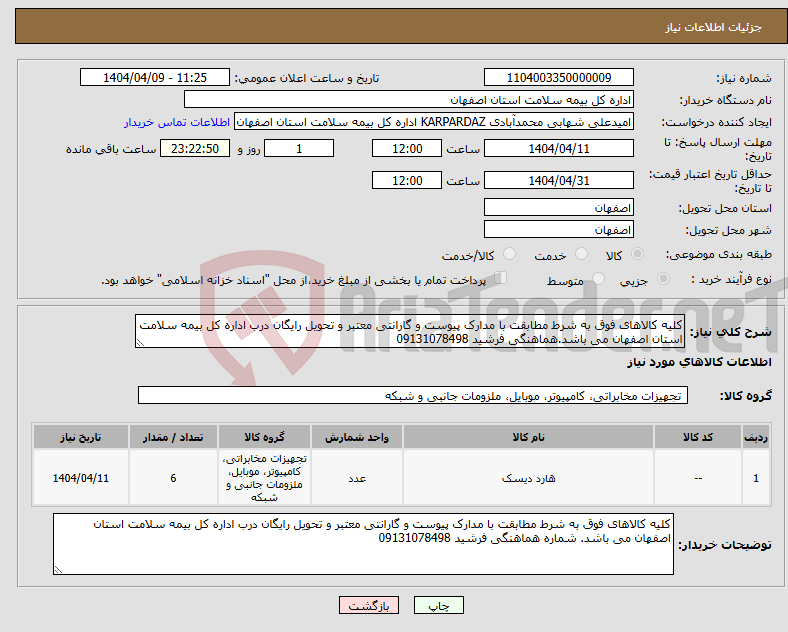Click the توضیحات خریدار textarea
The image size is (788, 632).
pyautogui.click(x=363, y=545)
